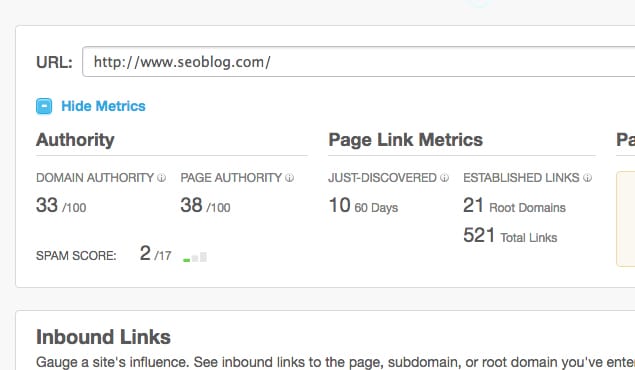Open the 21 Root Domains figure
Viewport: 635px width, 370px height.
[514, 206]
